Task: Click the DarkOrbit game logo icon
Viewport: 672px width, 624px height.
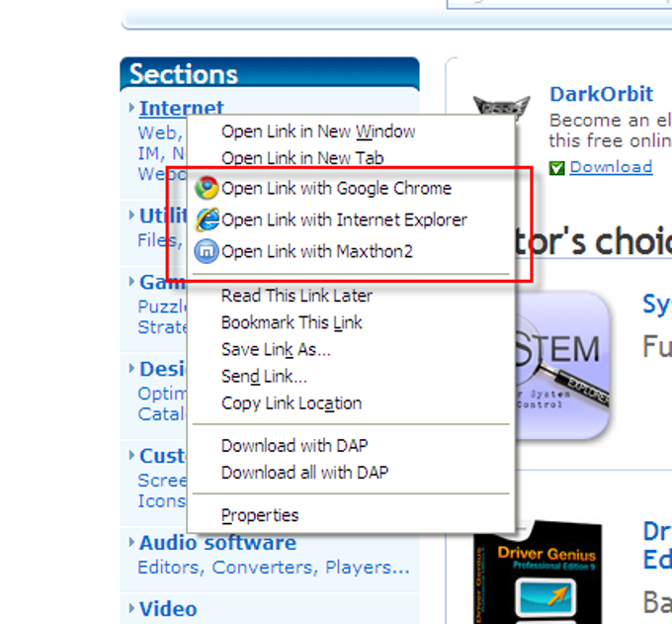Action: tap(501, 107)
